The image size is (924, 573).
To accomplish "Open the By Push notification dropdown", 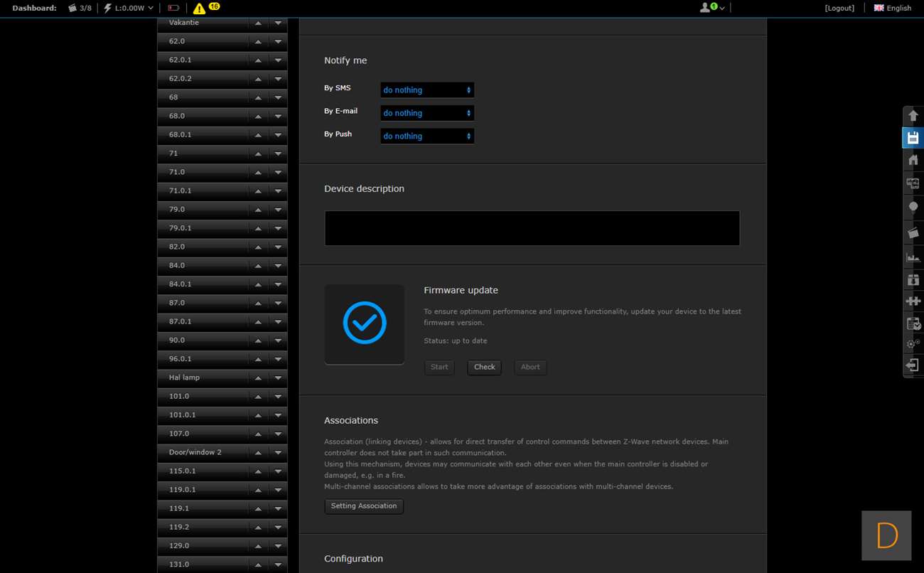I will point(426,136).
